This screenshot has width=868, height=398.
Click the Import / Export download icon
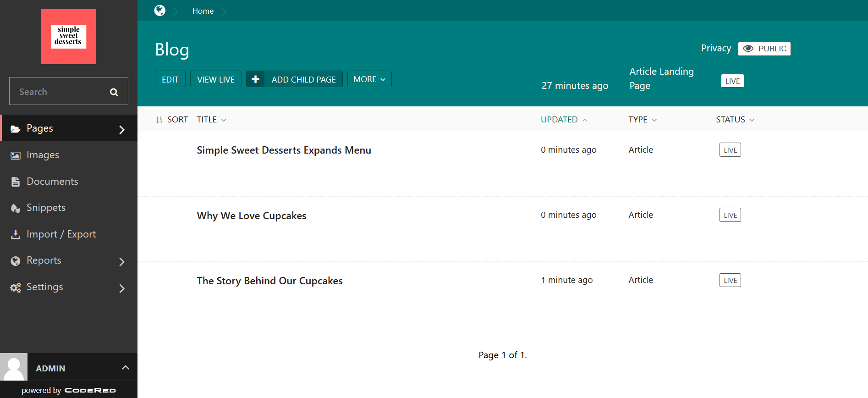16,234
